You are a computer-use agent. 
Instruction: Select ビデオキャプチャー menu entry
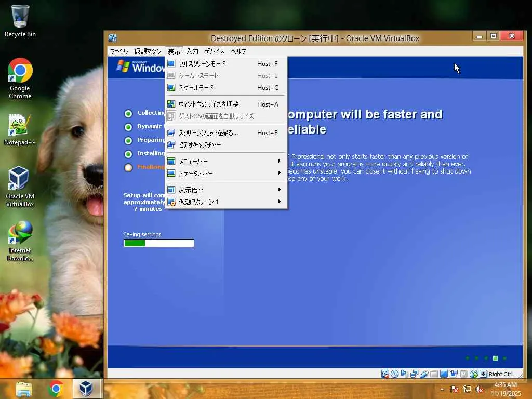click(226, 144)
